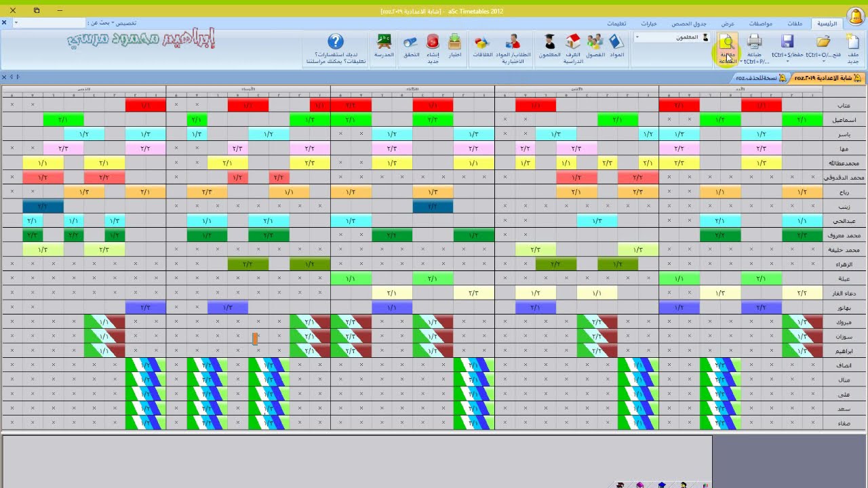
Task: Close the search bar with X
Action: click(x=4, y=22)
